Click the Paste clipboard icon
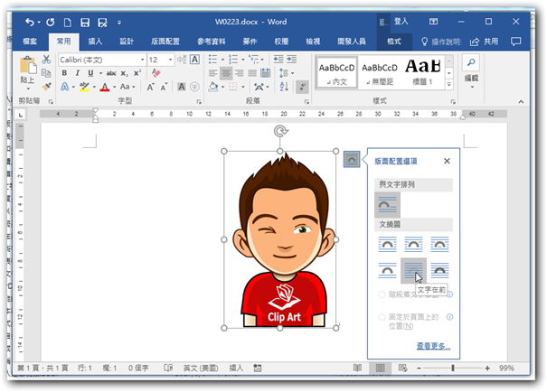The height and width of the screenshot is (392, 547). coord(27,65)
